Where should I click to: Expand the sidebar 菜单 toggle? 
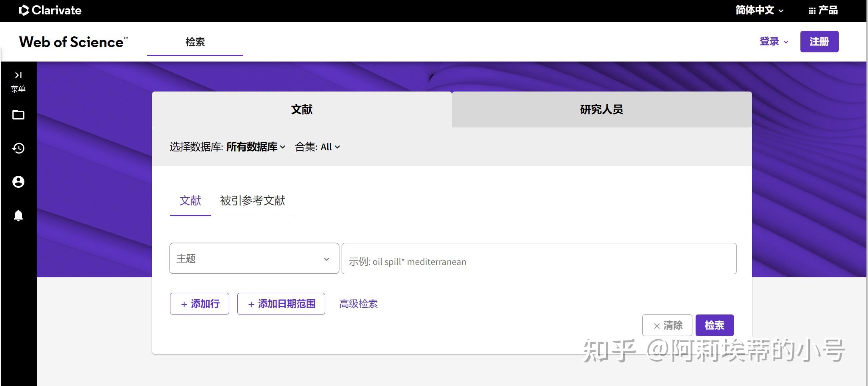[18, 82]
